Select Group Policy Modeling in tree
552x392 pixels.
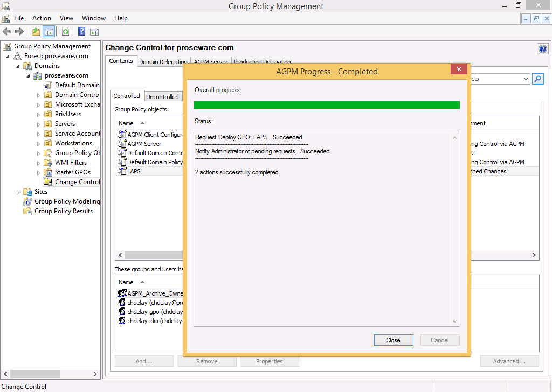[x=67, y=201]
